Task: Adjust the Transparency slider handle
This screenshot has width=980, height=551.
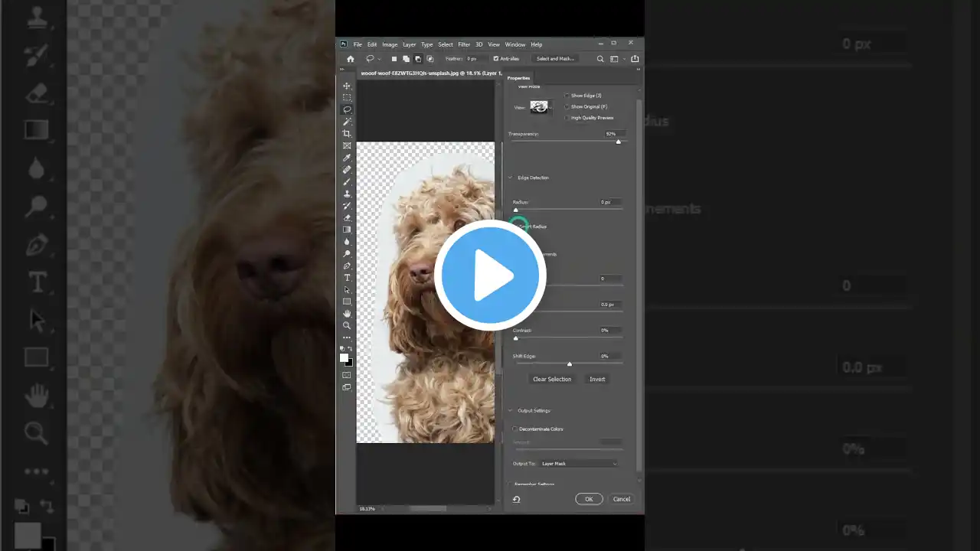Action: 619,142
